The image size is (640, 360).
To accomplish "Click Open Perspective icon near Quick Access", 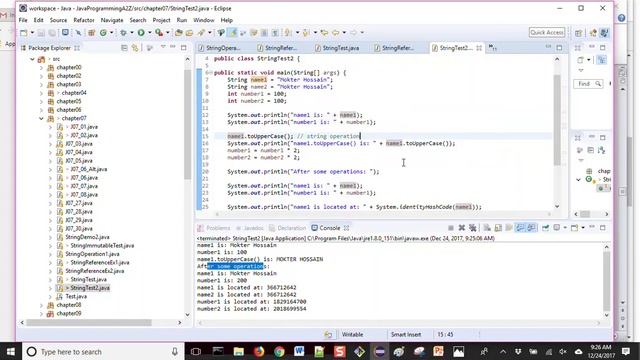I will 578,33.
